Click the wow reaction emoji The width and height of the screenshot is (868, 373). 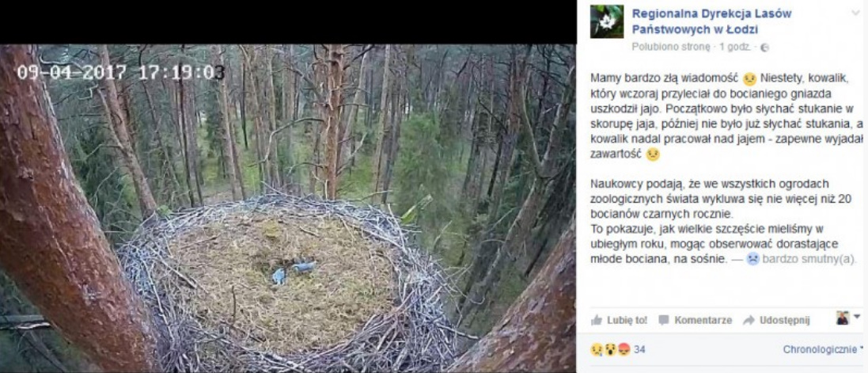(x=610, y=350)
